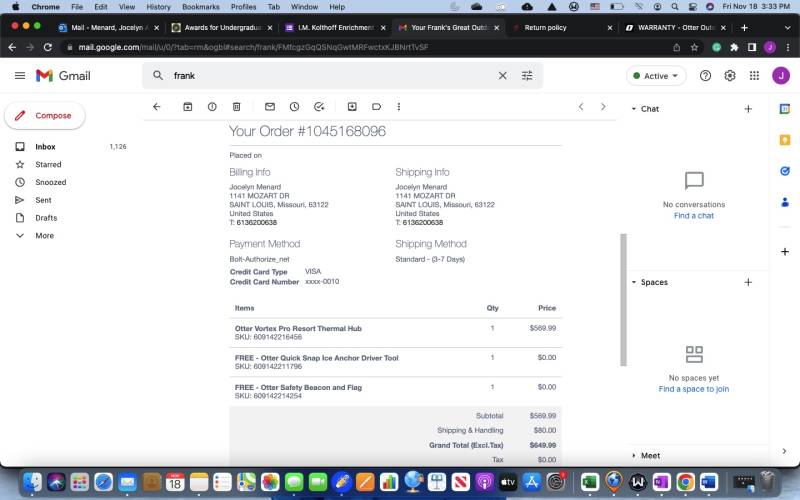The height and width of the screenshot is (500, 800).
Task: Click the email vertical scrollbar
Action: click(x=623, y=299)
